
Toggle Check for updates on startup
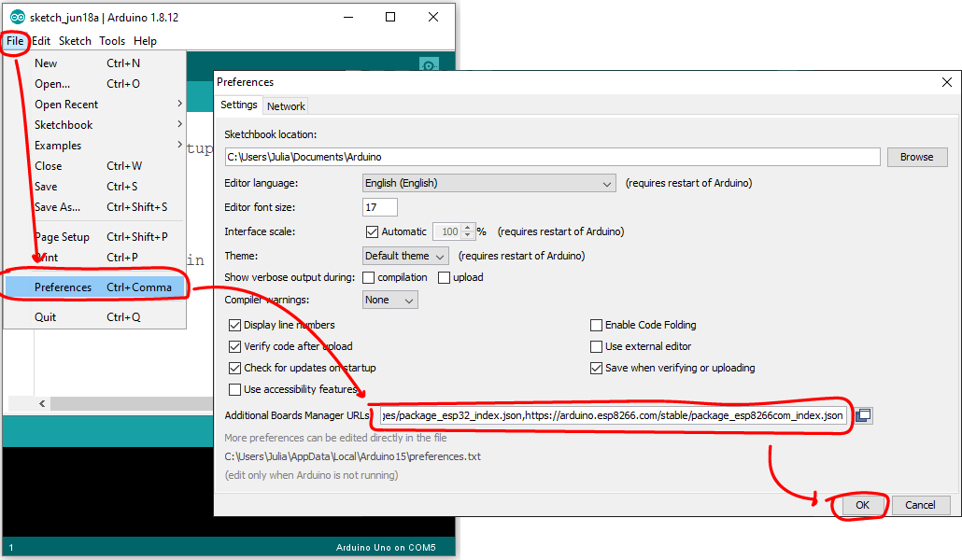click(234, 368)
